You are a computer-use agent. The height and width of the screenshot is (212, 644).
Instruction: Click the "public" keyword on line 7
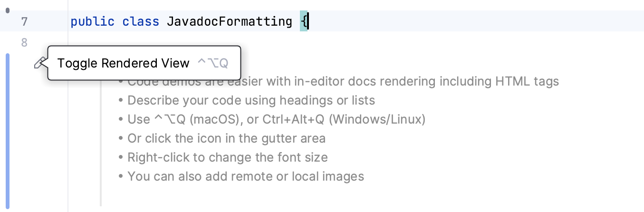[92, 22]
